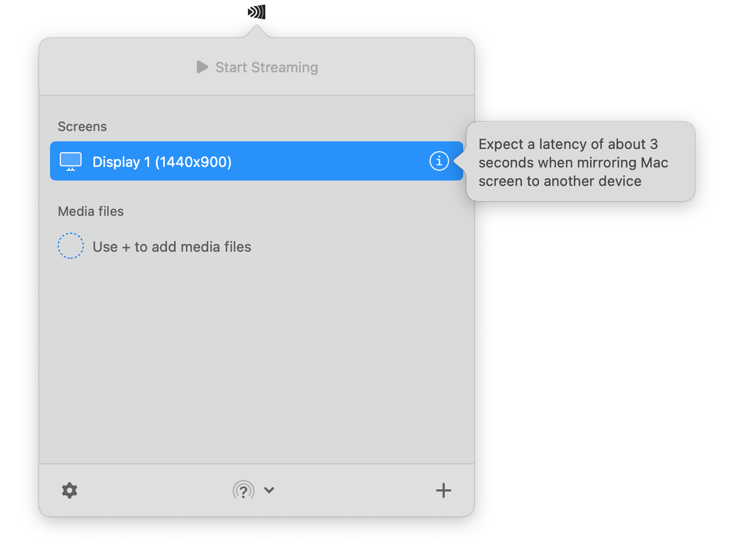The width and height of the screenshot is (734, 560).
Task: Reveal latency details using the circled-i icon
Action: (438, 161)
